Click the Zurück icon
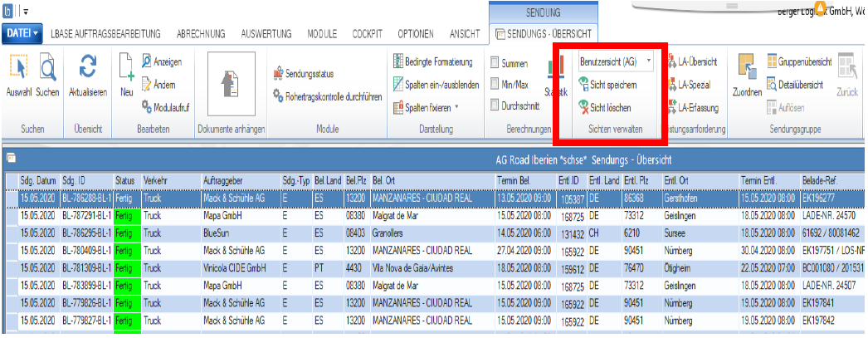Screen dimensions: 868x338 pyautogui.click(x=847, y=67)
